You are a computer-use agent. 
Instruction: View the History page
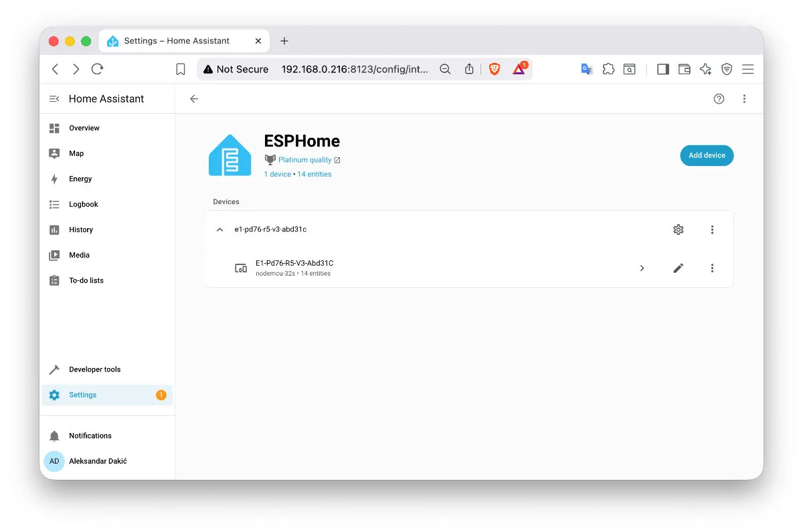(107, 230)
